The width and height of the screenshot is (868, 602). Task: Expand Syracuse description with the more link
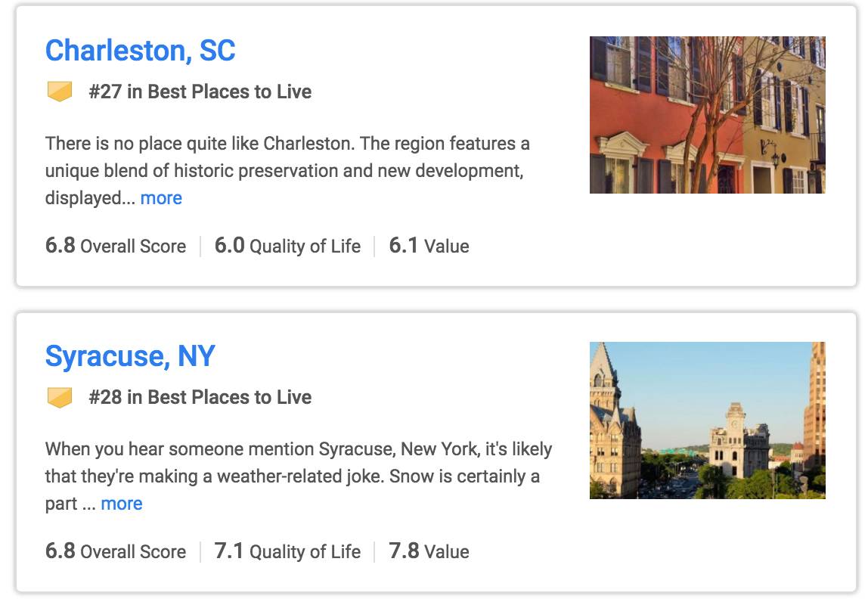(122, 504)
